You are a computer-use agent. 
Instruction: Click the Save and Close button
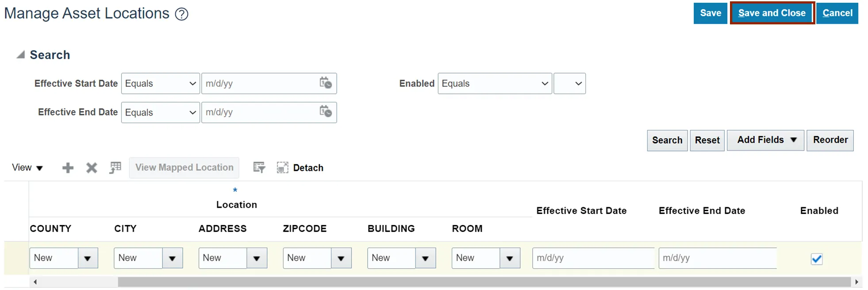(772, 13)
